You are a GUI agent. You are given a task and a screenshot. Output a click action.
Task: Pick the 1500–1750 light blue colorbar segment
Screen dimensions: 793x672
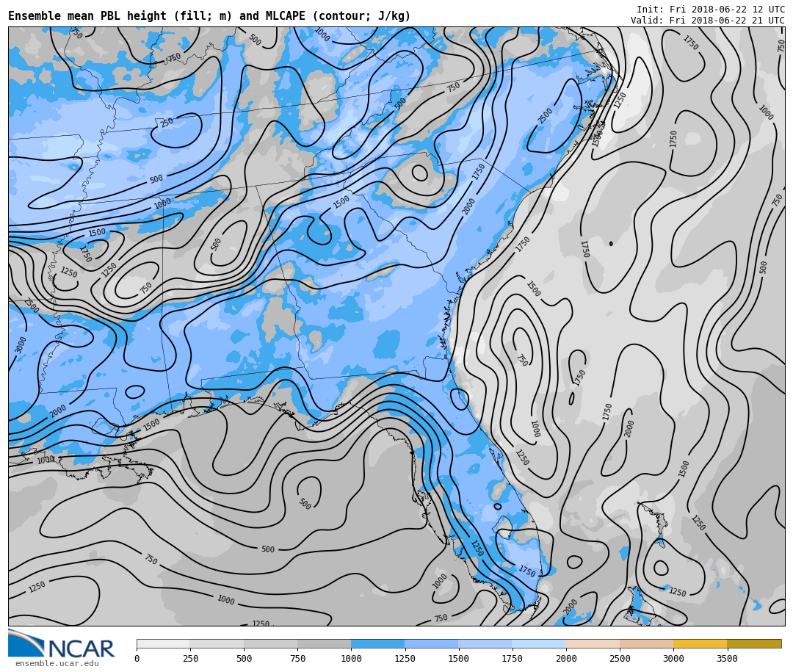(x=485, y=643)
